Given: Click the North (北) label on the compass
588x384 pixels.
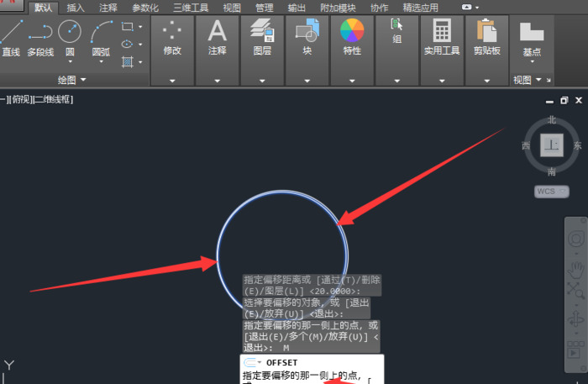Looking at the screenshot, I should tap(552, 120).
